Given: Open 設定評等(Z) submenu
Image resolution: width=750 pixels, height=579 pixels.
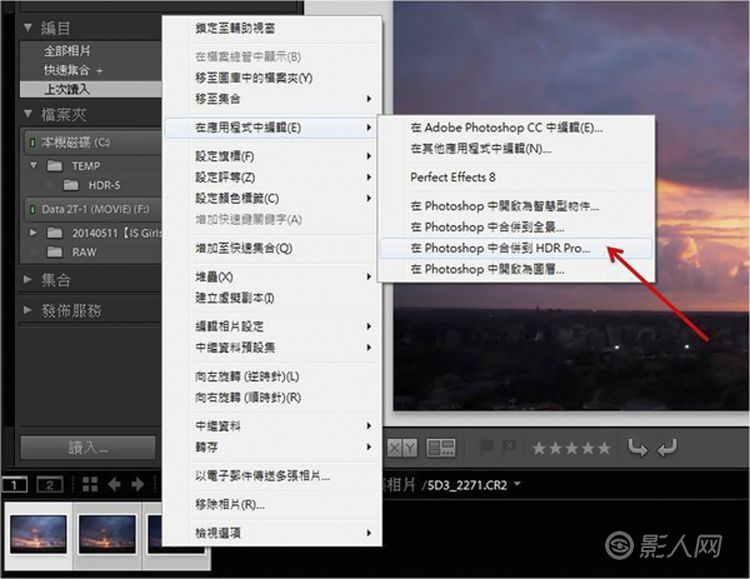Looking at the screenshot, I should (272, 178).
